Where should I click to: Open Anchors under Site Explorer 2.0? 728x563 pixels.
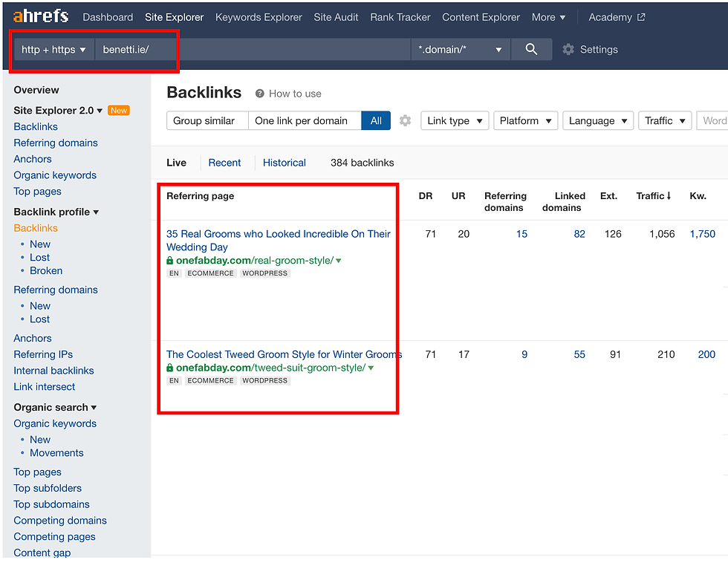click(x=33, y=159)
